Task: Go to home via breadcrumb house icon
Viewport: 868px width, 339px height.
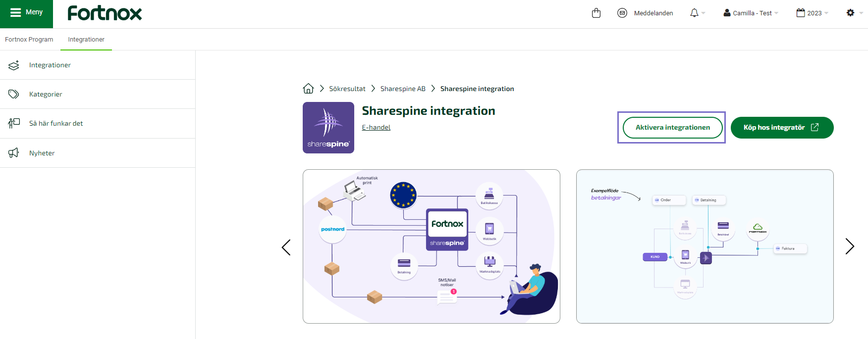Action: coord(308,89)
